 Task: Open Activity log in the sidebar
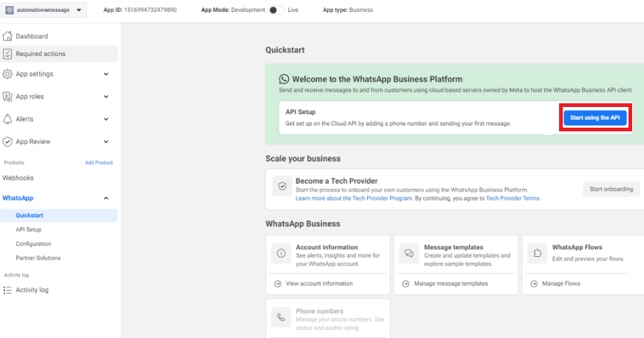coord(32,290)
